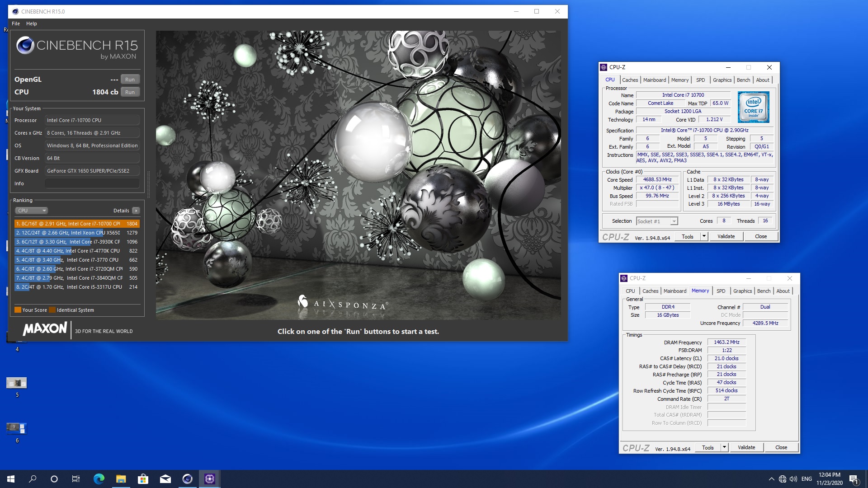Click Tools button in Memory CPU-Z window
868x488 pixels.
[708, 448]
